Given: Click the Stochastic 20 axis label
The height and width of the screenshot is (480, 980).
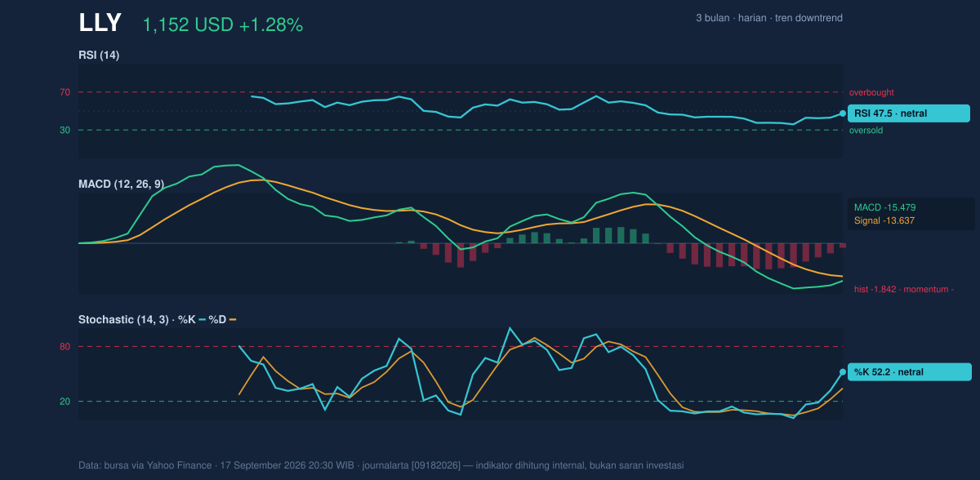Looking at the screenshot, I should pyautogui.click(x=65, y=402).
